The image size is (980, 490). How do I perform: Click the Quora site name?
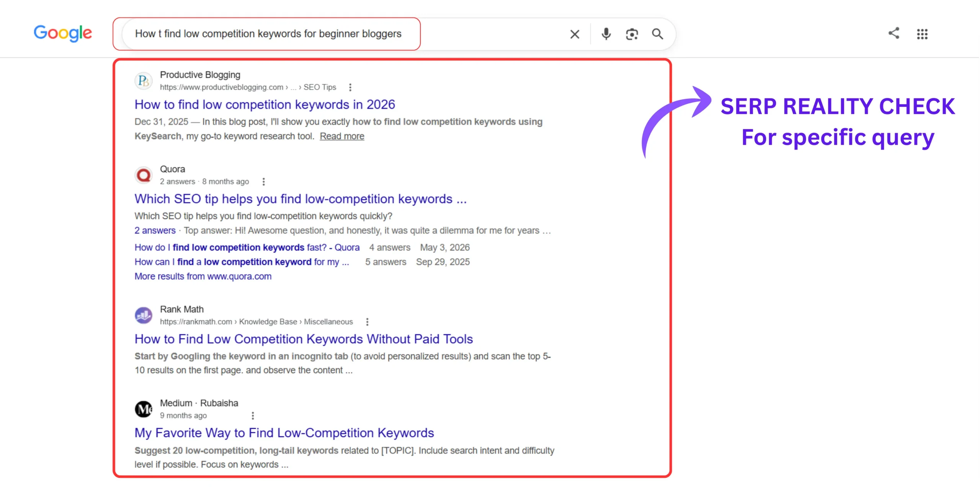(172, 169)
